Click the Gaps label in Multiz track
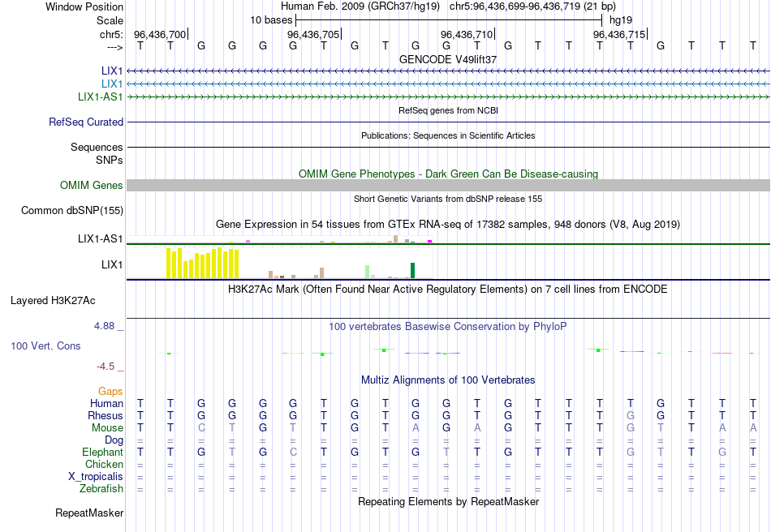The height and width of the screenshot is (532, 771). 110,391
